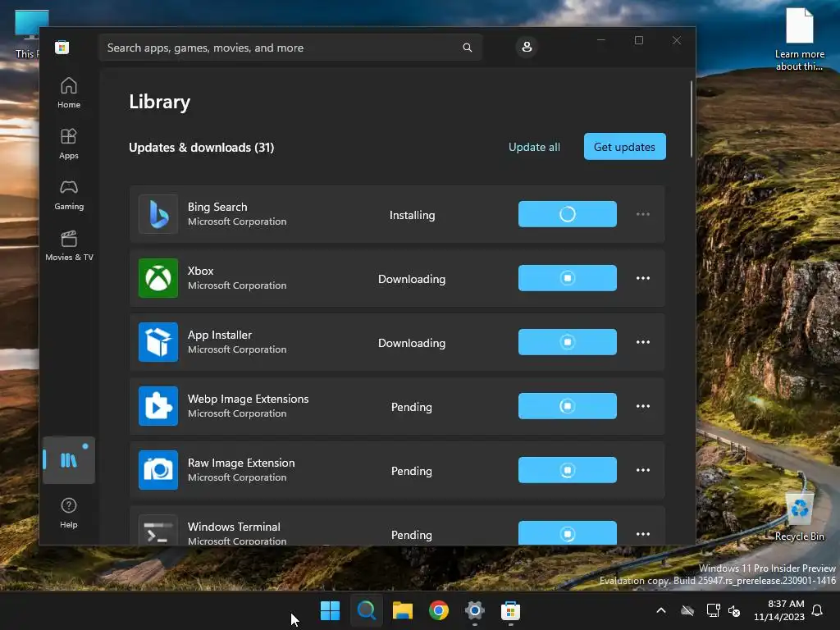Click the Library vertical scrollbar
The height and width of the screenshot is (630, 840).
691,119
